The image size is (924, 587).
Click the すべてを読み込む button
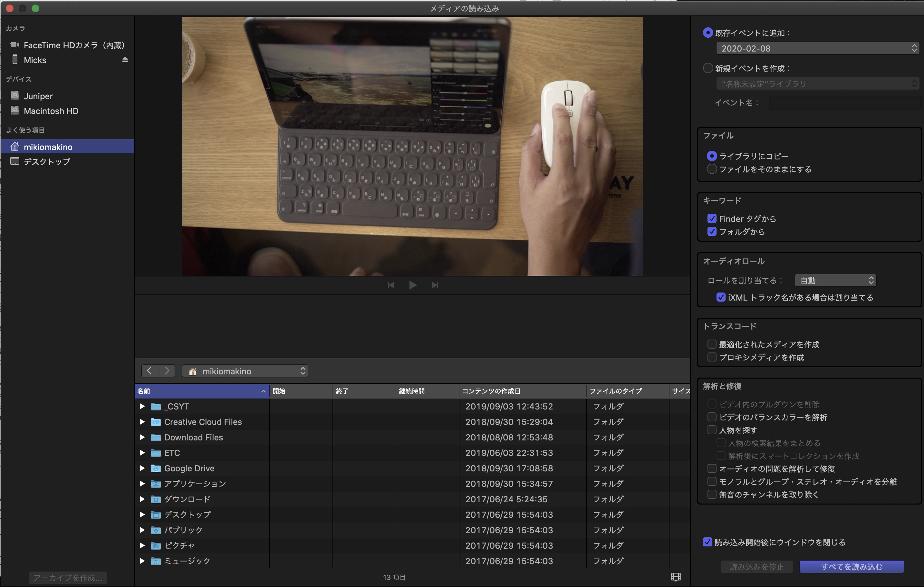tap(851, 567)
